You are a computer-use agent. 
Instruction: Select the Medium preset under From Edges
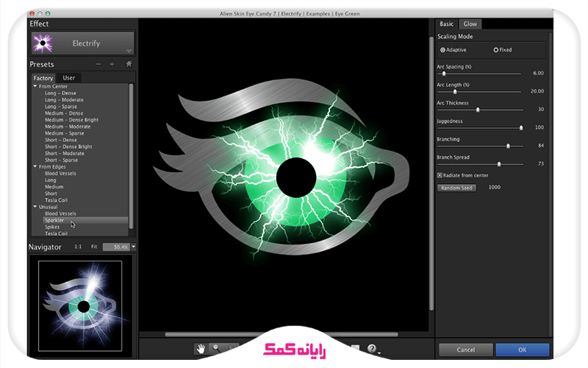tap(54, 187)
